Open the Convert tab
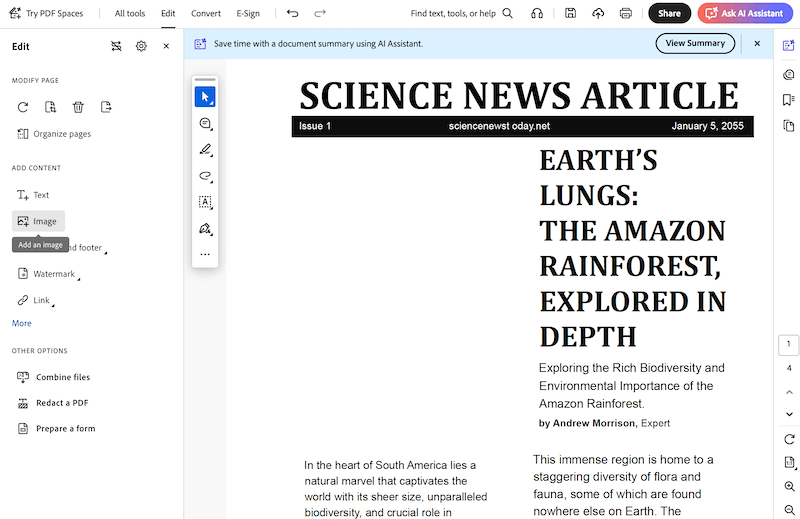Viewport: 800px width, 519px height. click(x=206, y=13)
